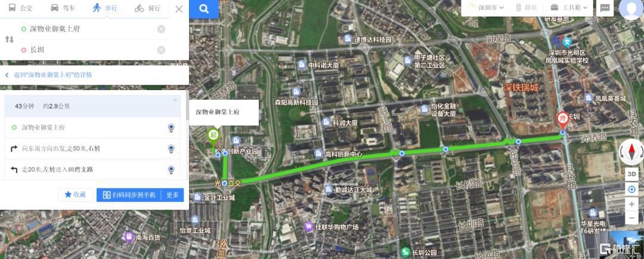Collapse the 43分钟 route summary arrow
644x259 pixels.
point(175,100)
